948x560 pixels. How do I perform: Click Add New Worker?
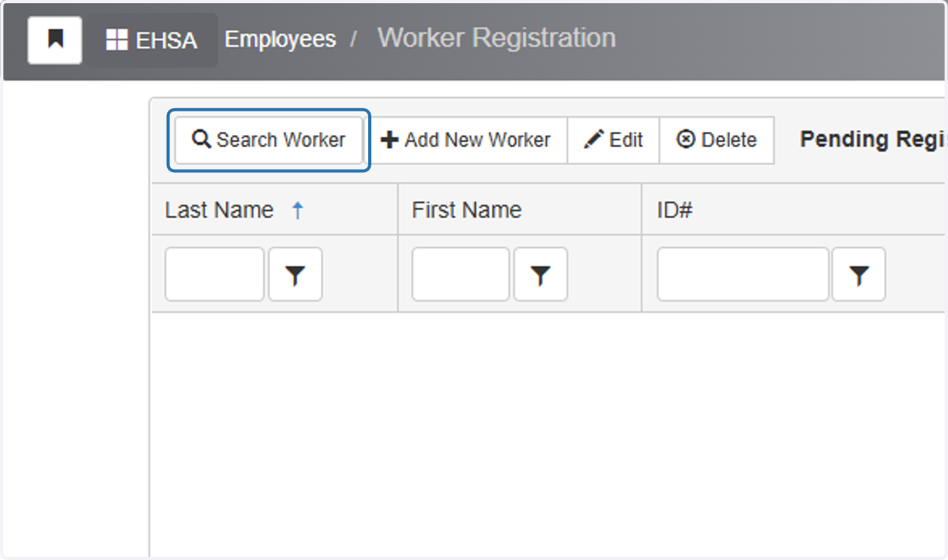point(466,140)
